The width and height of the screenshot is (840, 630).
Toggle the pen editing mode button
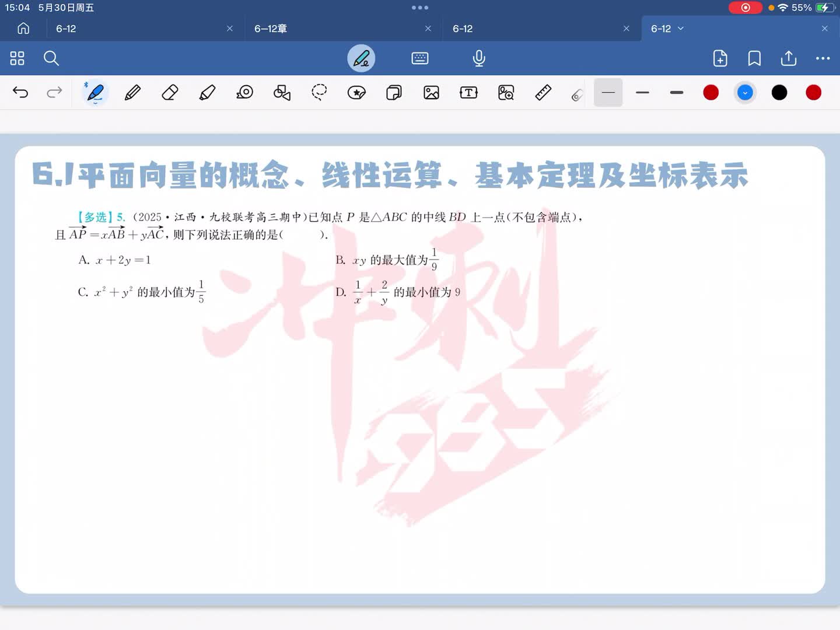click(x=361, y=58)
